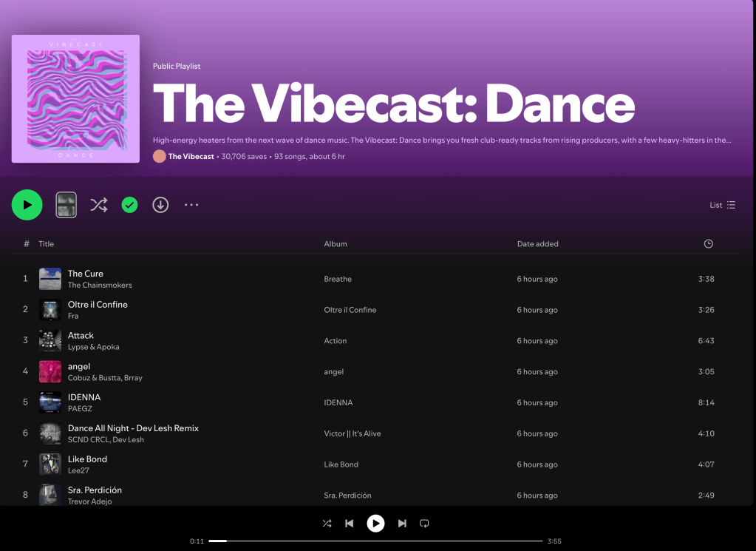Select the track Oltre il Confine title

point(98,305)
